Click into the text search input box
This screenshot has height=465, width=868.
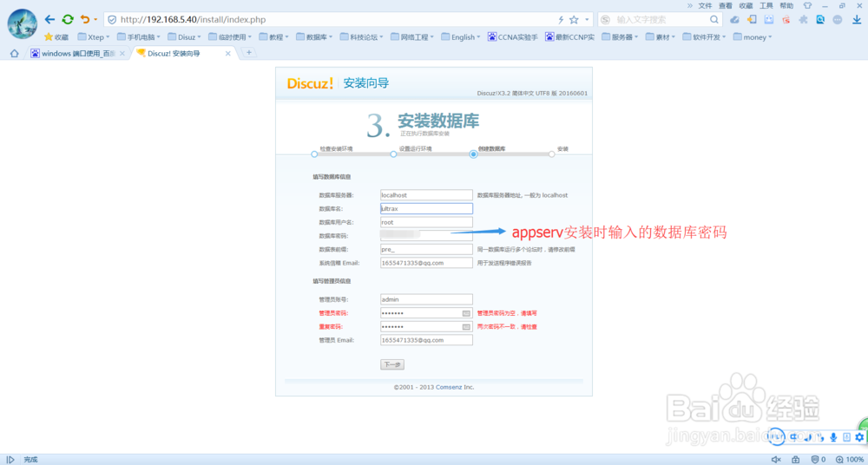[660, 19]
